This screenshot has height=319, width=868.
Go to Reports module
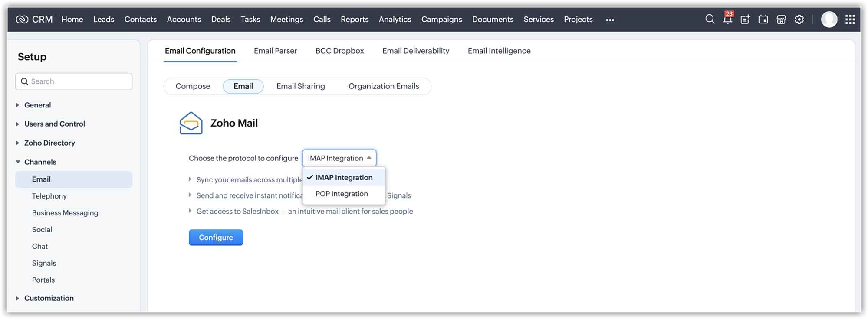pyautogui.click(x=355, y=20)
